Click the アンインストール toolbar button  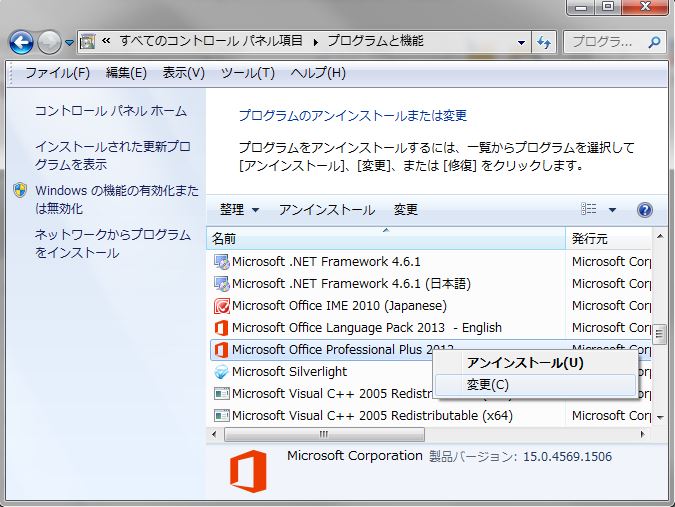point(327,210)
